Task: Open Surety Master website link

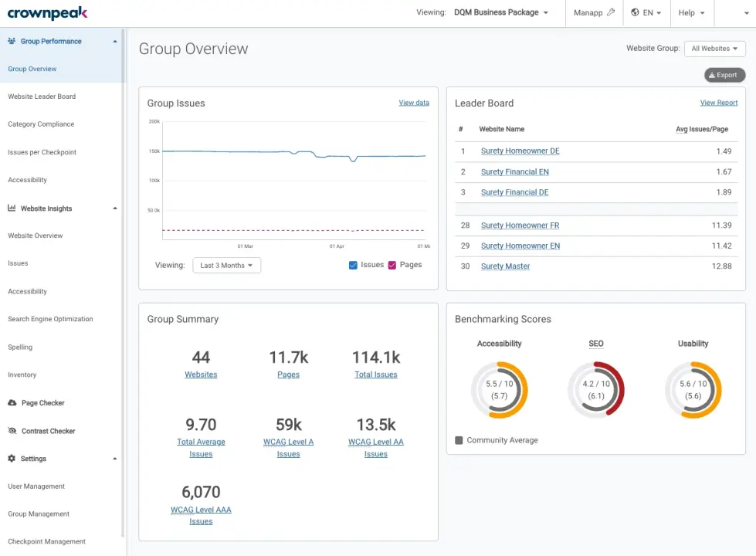Action: click(x=505, y=266)
